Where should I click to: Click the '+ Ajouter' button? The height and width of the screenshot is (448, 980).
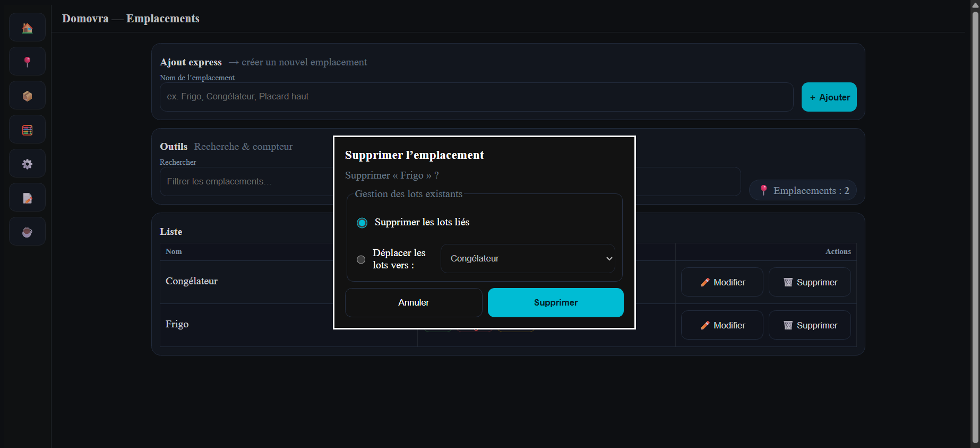coord(829,97)
